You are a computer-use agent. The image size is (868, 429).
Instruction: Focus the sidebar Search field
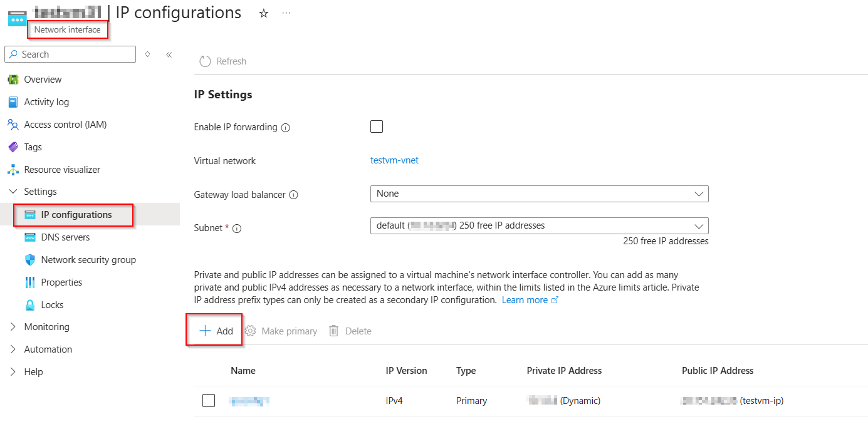point(70,54)
